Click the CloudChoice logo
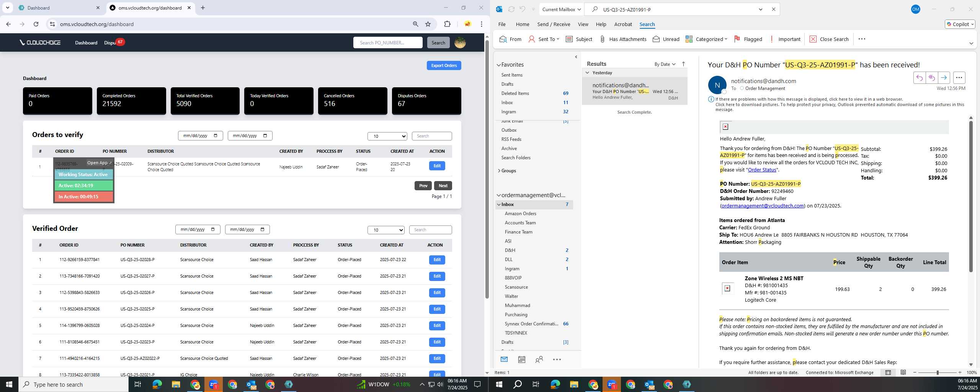The image size is (980, 392). coord(40,42)
